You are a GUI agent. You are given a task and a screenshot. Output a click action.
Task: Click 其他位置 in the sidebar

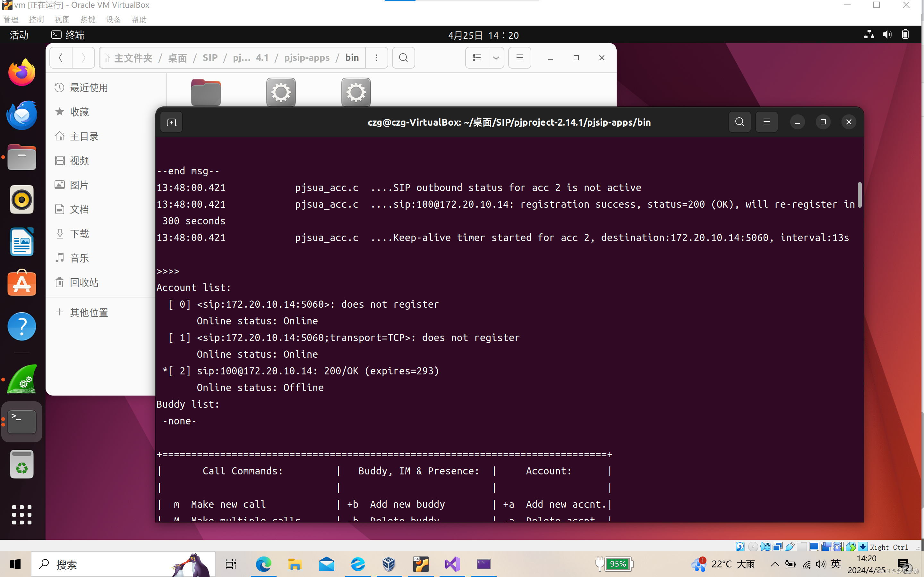[x=89, y=312]
